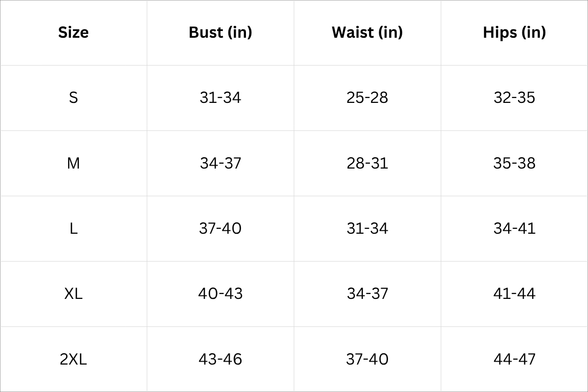Select hips value 34-41

(514, 228)
